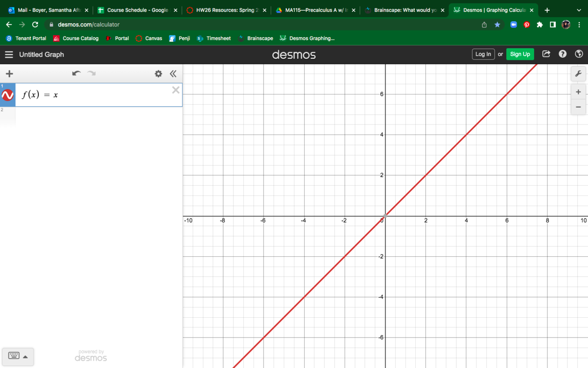
Task: Collapse the expression list panel
Action: pyautogui.click(x=173, y=74)
